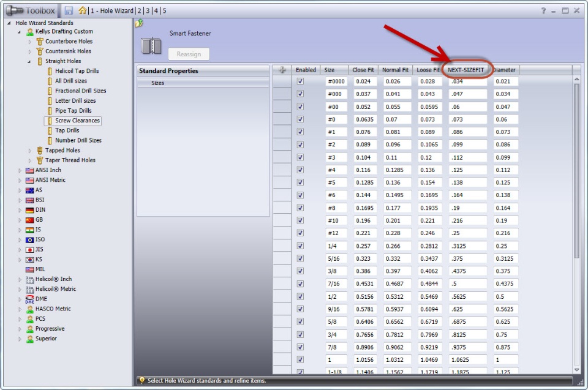
Task: Uncheck Enabled for size #00
Action: (x=300, y=107)
